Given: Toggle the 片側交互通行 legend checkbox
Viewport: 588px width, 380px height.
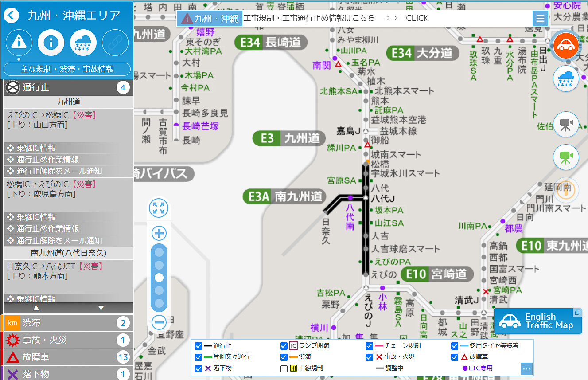Looking at the screenshot, I should (x=199, y=357).
